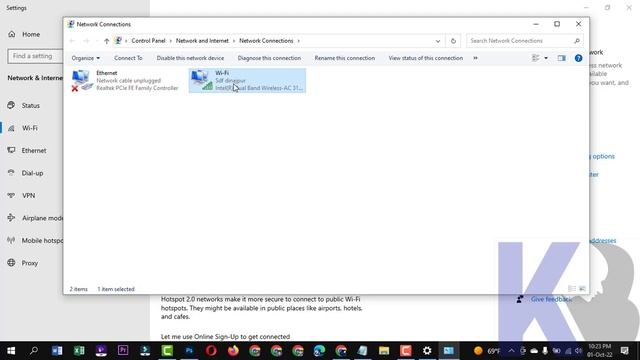Click the Search Network Connections field
Image resolution: width=640 pixels, height=360 pixels.
click(x=525, y=41)
